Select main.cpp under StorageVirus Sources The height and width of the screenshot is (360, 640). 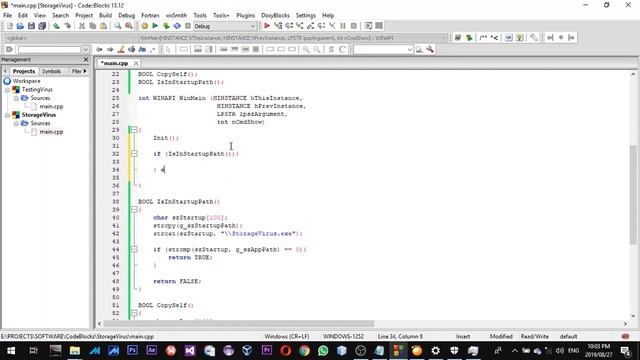point(51,132)
